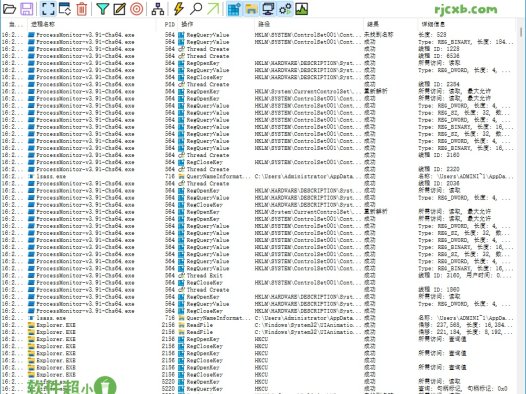The height and width of the screenshot is (394, 526).
Task: Select the 'Thread Exit' operation cell
Action: click(x=204, y=275)
